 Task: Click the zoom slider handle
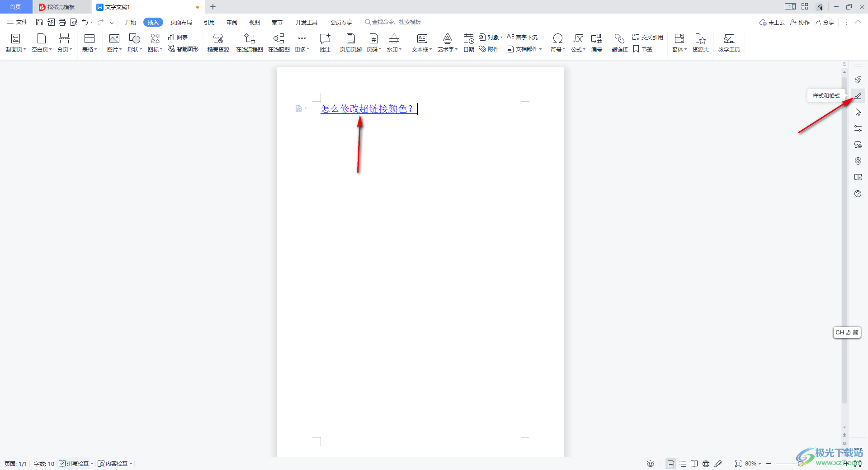pos(801,464)
